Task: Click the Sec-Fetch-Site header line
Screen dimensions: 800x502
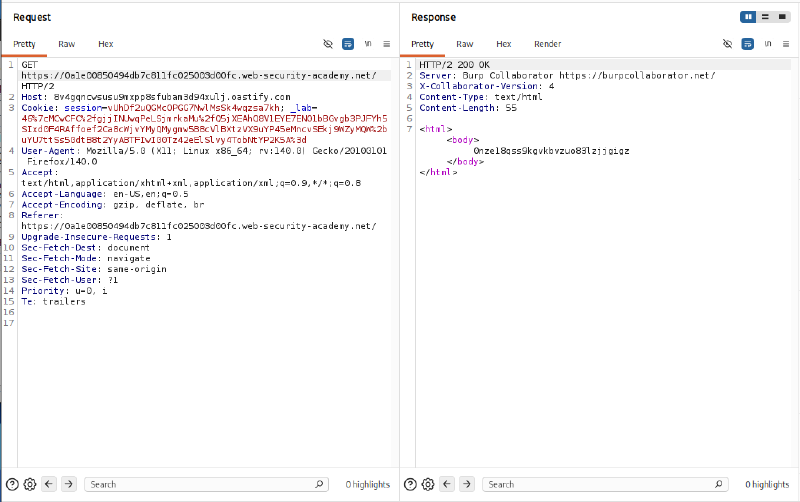Action: [x=94, y=269]
